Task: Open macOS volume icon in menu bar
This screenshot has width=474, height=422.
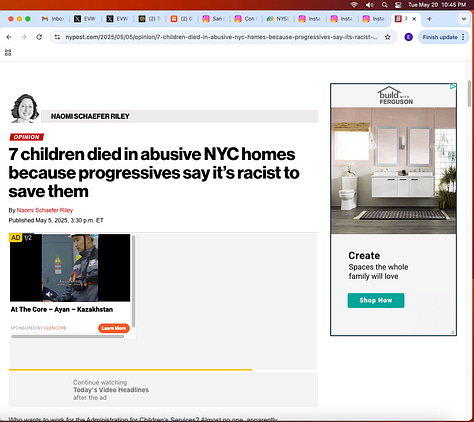Action: click(x=369, y=5)
